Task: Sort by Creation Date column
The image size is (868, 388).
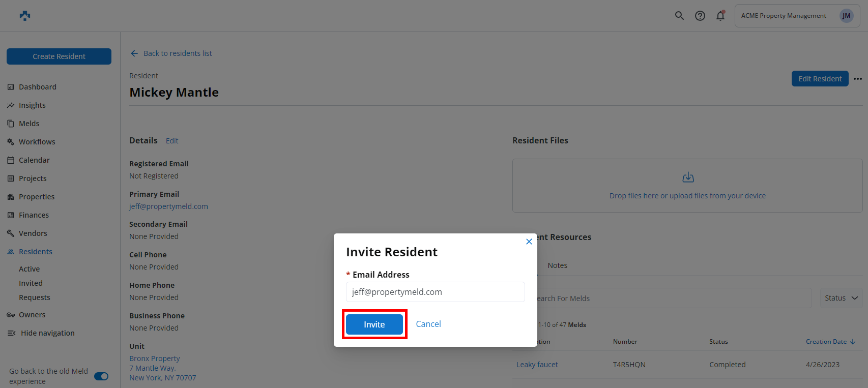Action: pos(830,342)
